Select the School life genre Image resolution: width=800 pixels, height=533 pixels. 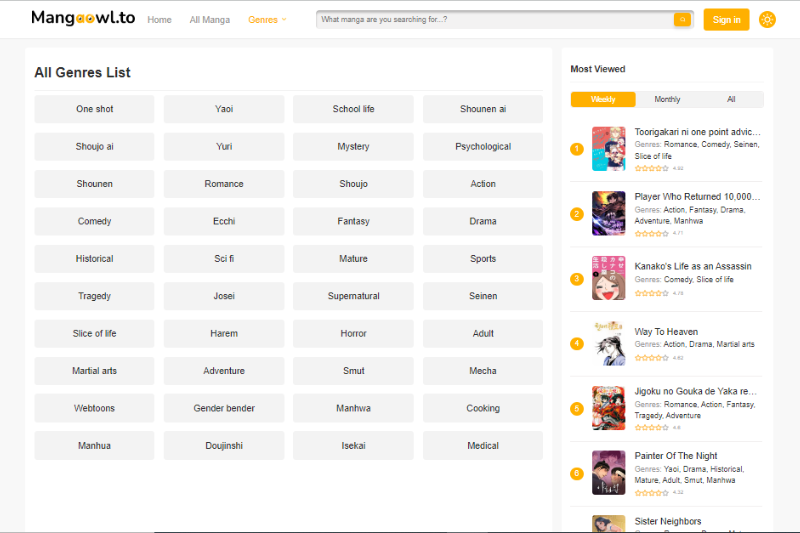click(353, 109)
